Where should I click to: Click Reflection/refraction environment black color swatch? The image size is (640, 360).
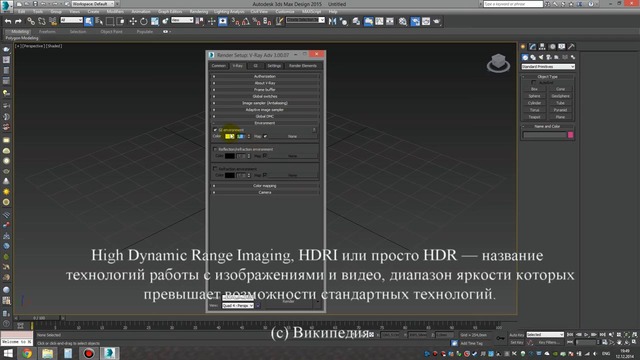coord(229,156)
